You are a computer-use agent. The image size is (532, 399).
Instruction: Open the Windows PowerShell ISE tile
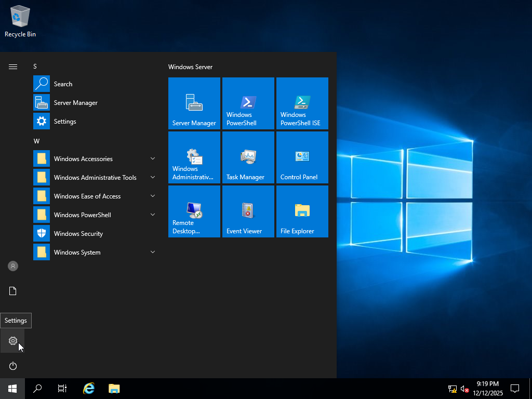pos(302,103)
